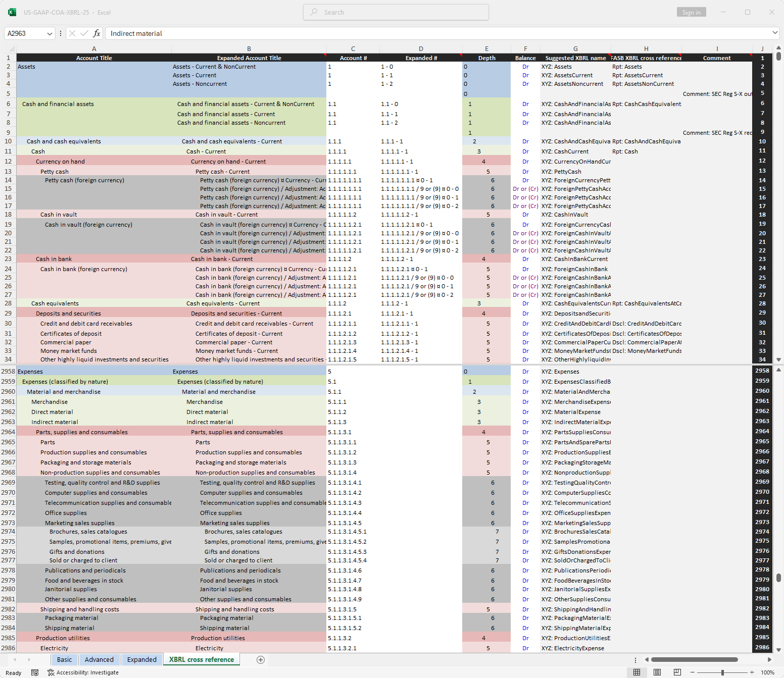Click the Excel app icon in title bar
The width and height of the screenshot is (784, 678).
click(12, 12)
